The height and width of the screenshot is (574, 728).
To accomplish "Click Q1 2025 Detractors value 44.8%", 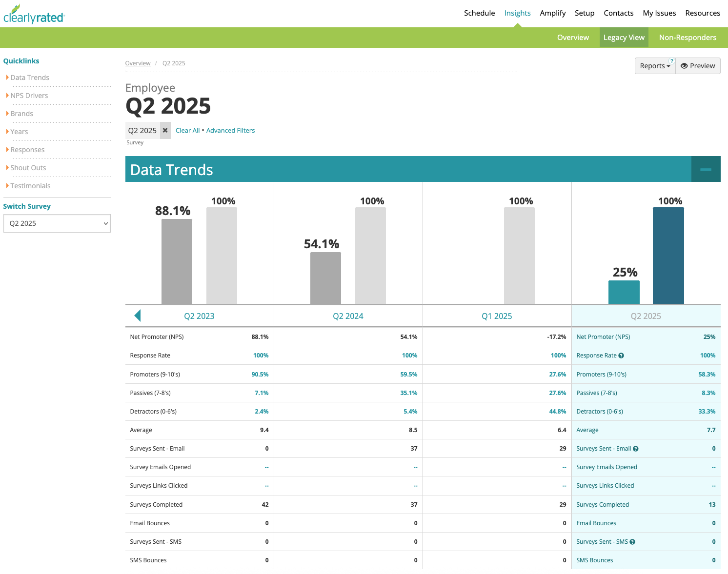I will (x=558, y=412).
